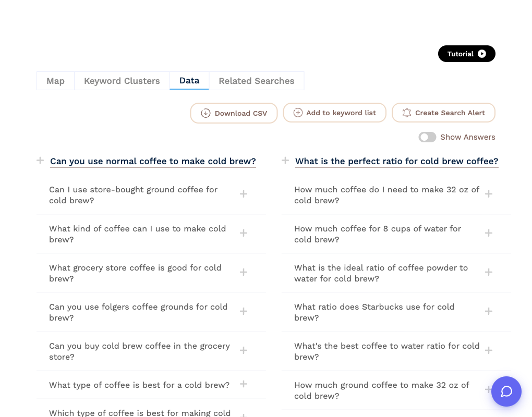Create a Search Alert

tap(443, 113)
